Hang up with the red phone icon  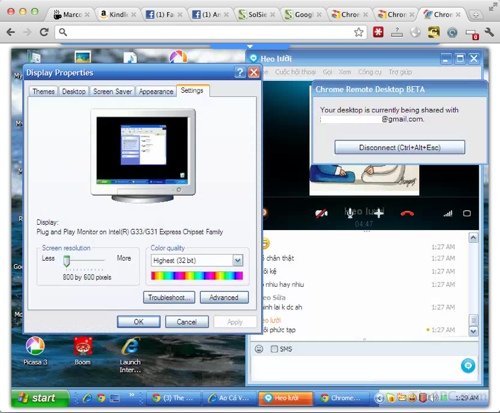(407, 213)
